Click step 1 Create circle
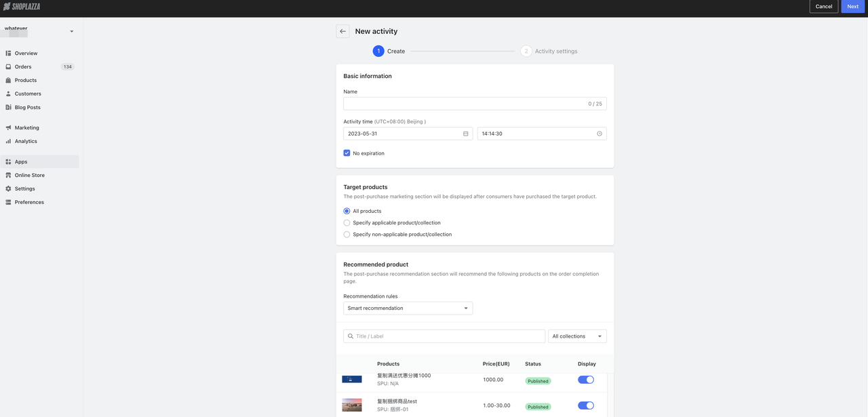This screenshot has height=417, width=868. [378, 51]
